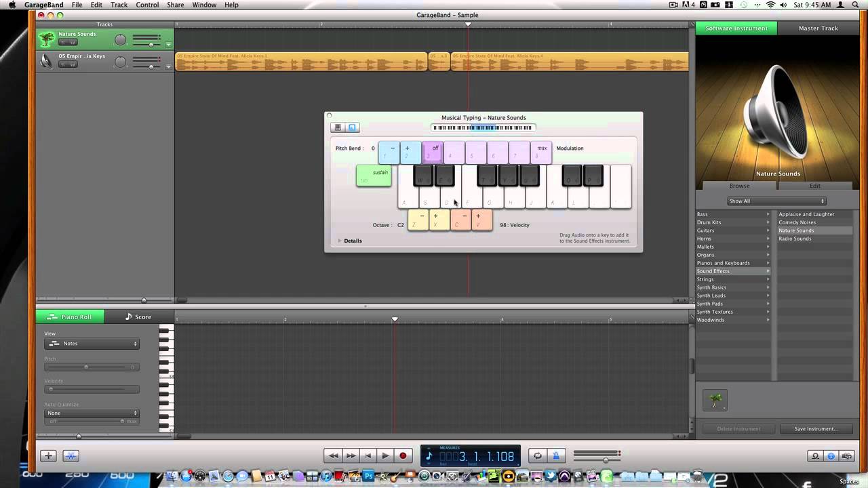Image resolution: width=868 pixels, height=488 pixels.
Task: Click the note icon in LCD display
Action: tap(429, 455)
